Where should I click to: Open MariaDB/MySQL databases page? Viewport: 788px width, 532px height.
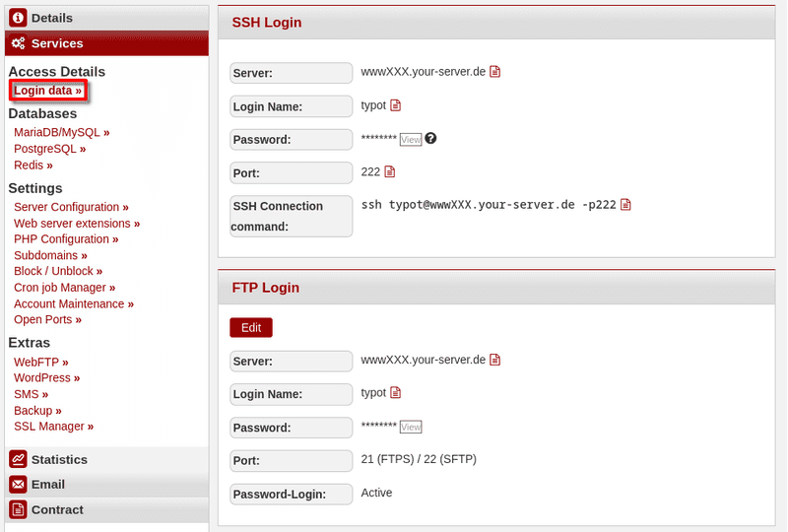pyautogui.click(x=61, y=132)
